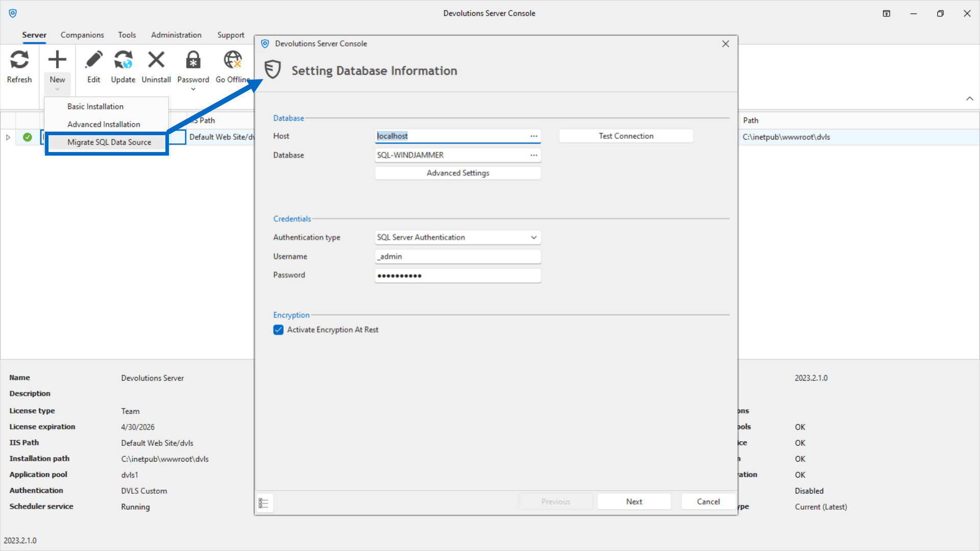980x551 pixels.
Task: Click the Username input field
Action: [457, 257]
